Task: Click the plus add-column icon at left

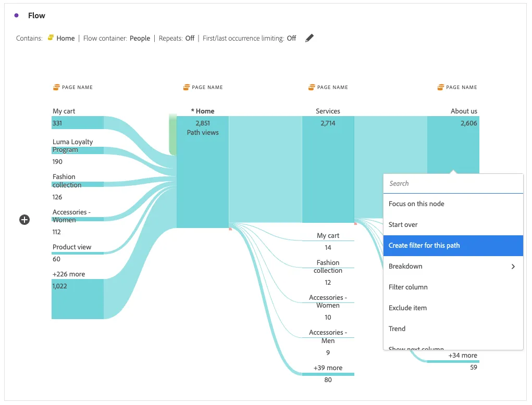Action: click(24, 220)
